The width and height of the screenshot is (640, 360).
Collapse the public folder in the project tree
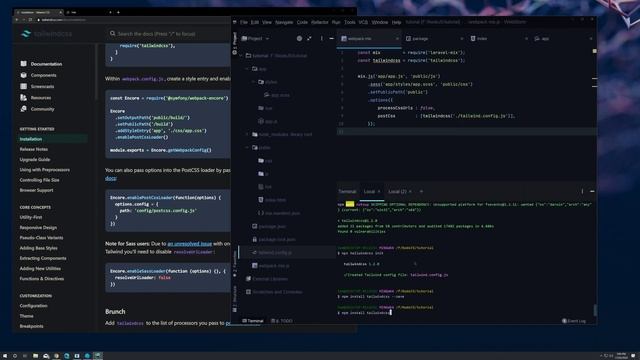click(247, 147)
